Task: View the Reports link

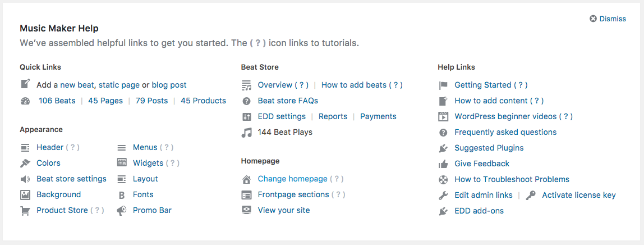Action: point(333,116)
